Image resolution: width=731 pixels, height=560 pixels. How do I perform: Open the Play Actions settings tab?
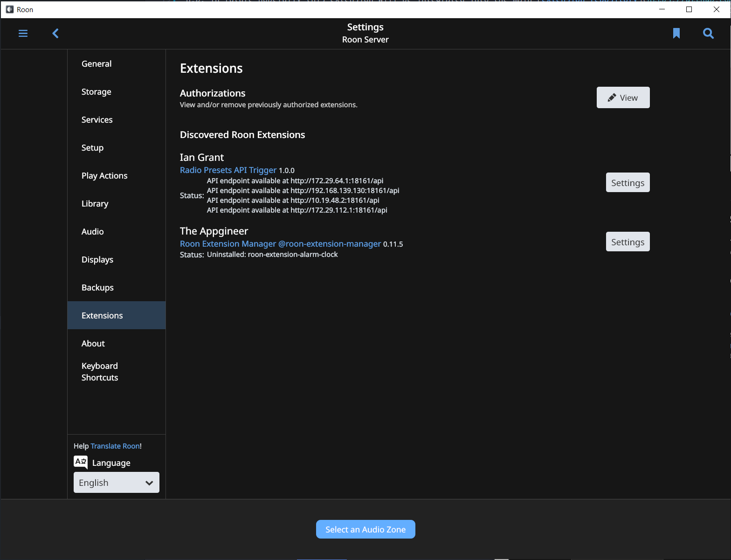point(117,175)
